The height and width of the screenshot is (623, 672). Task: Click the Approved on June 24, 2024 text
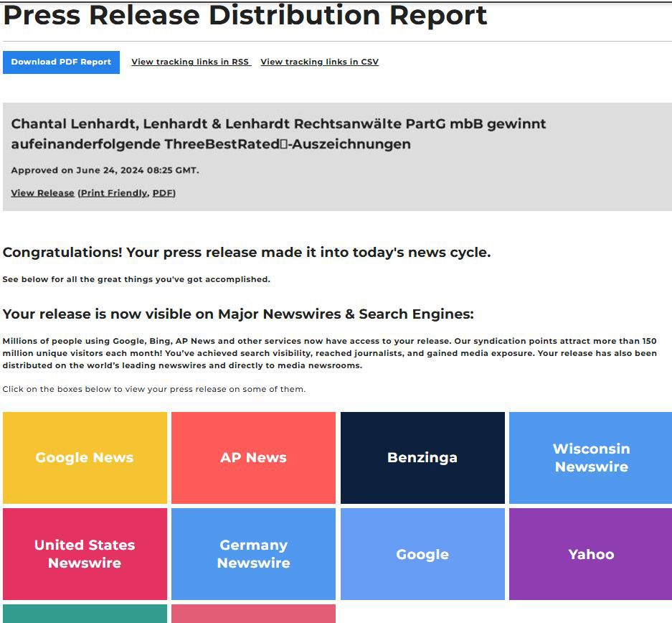pyautogui.click(x=105, y=170)
